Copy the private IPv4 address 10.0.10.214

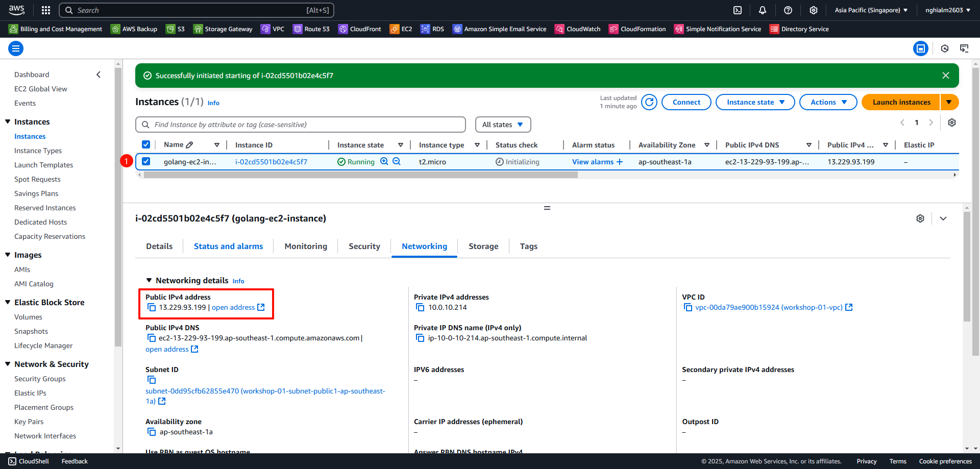click(x=420, y=307)
